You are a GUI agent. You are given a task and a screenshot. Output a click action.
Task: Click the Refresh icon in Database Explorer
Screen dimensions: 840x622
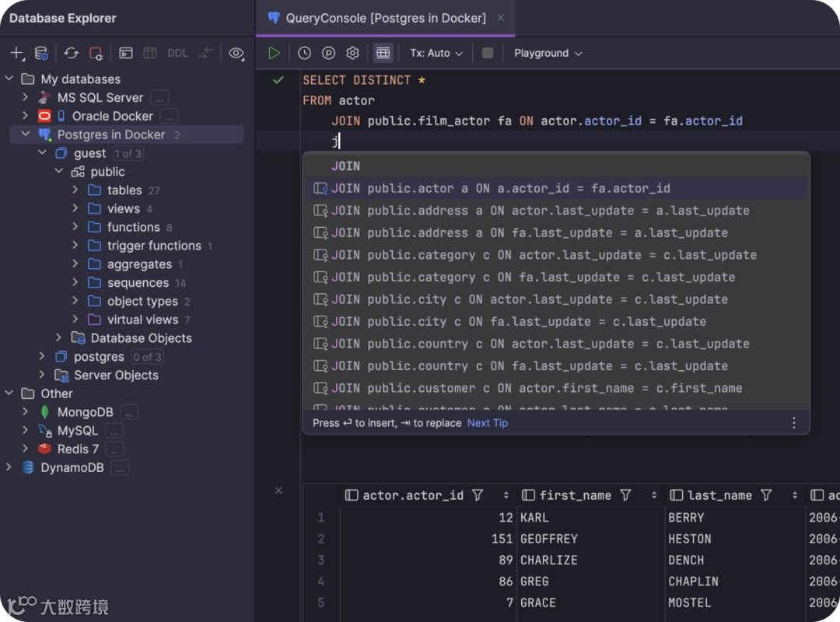click(x=72, y=53)
